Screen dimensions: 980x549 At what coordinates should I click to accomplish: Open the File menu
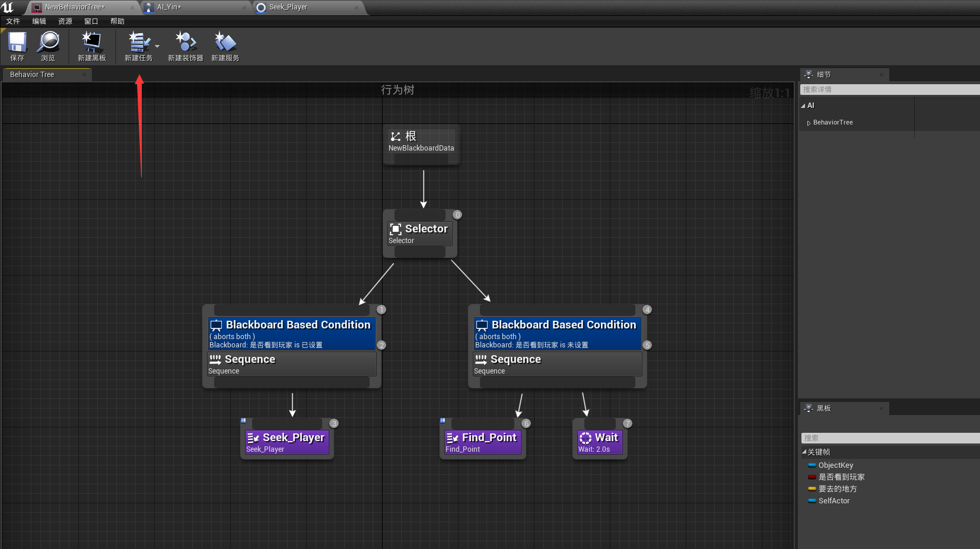coord(13,21)
